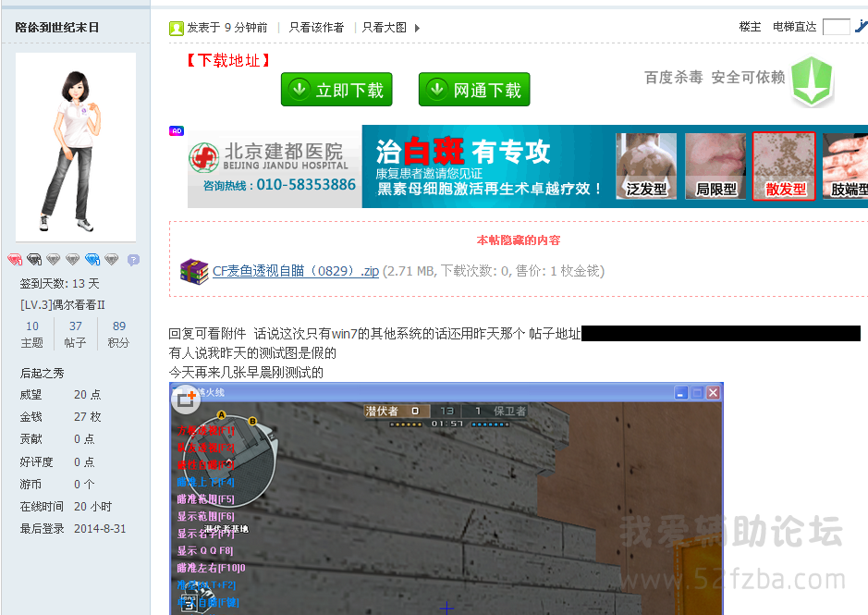Viewport: 868px width, 615px height.
Task: Click the minimize button of game window screenshot
Action: pyautogui.click(x=681, y=393)
